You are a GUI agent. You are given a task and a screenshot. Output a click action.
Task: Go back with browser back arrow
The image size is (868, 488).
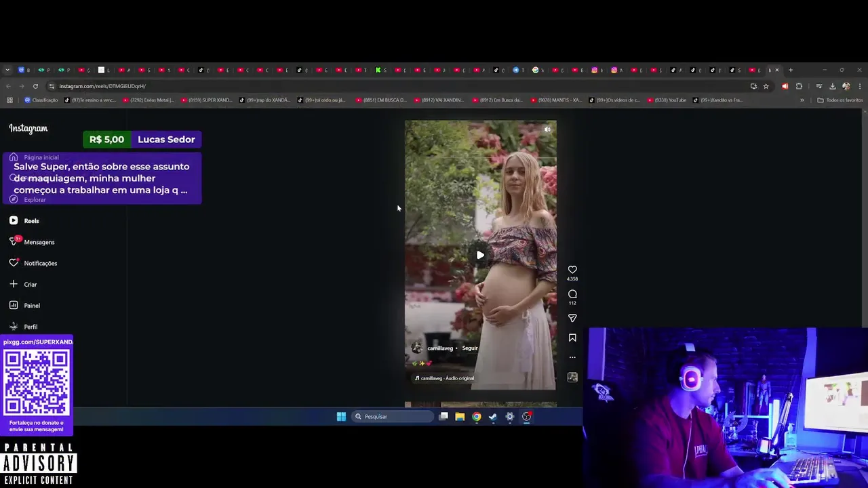click(x=8, y=86)
